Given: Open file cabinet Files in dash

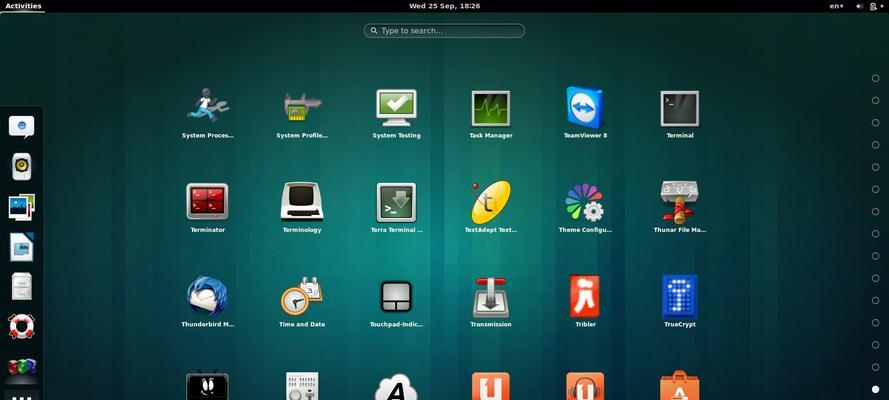Looking at the screenshot, I should [22, 287].
